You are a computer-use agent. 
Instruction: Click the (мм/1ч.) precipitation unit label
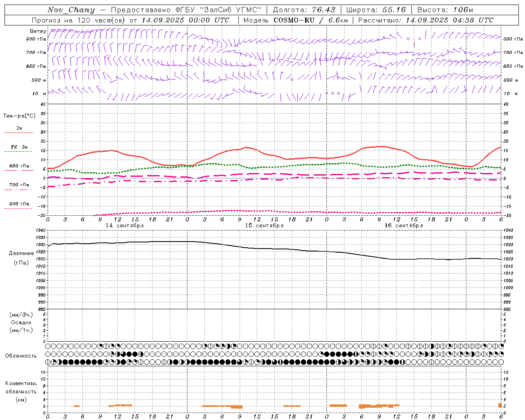[21, 330]
